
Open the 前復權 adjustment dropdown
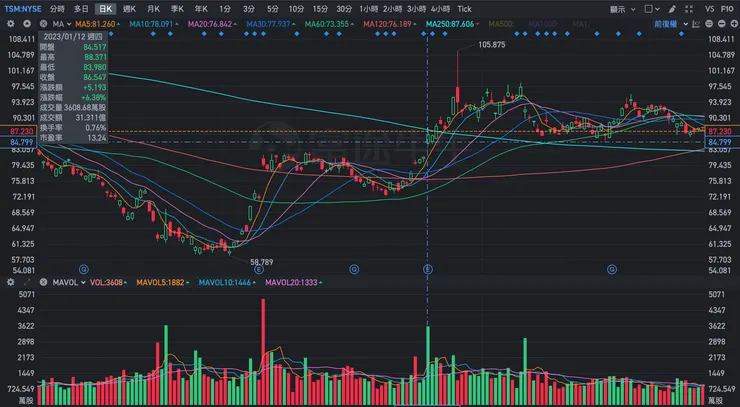click(x=671, y=24)
